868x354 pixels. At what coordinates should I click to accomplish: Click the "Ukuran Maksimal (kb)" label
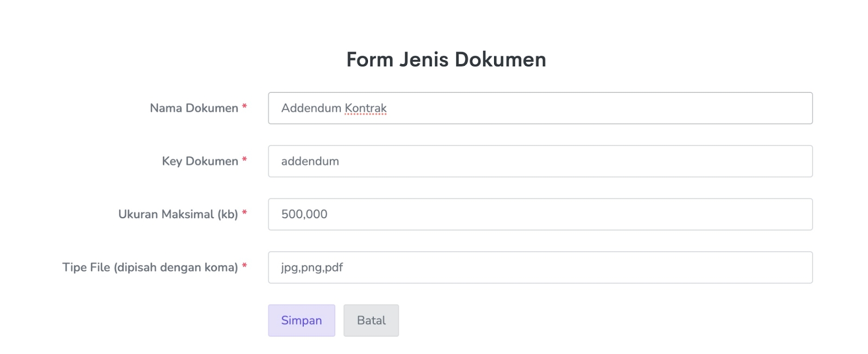click(x=178, y=214)
